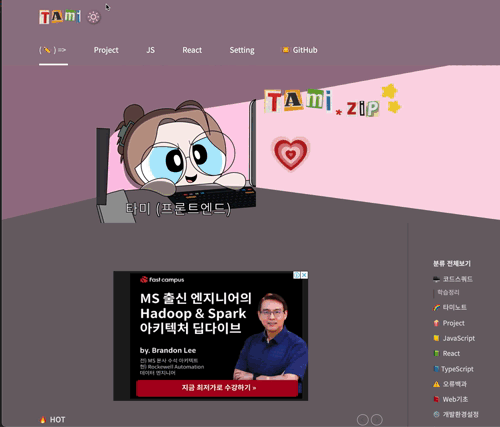Click the 타미 (프론트엔드) caption text
Viewport: 500px width, 427px height.
(178, 209)
